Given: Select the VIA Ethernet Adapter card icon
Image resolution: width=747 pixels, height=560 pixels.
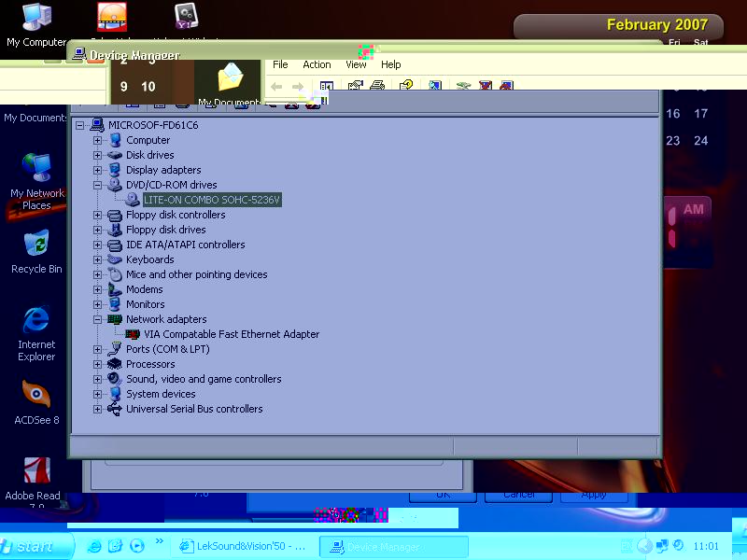Looking at the screenshot, I should (x=133, y=334).
